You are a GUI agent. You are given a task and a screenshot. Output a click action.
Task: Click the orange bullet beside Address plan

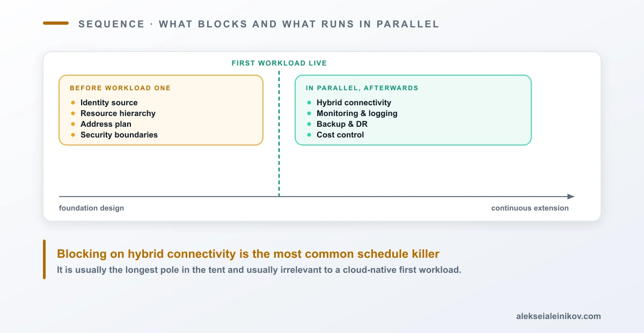pos(73,124)
